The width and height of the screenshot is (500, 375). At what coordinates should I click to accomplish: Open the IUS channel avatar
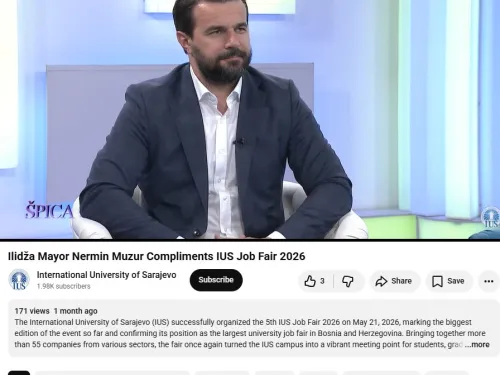point(19,280)
